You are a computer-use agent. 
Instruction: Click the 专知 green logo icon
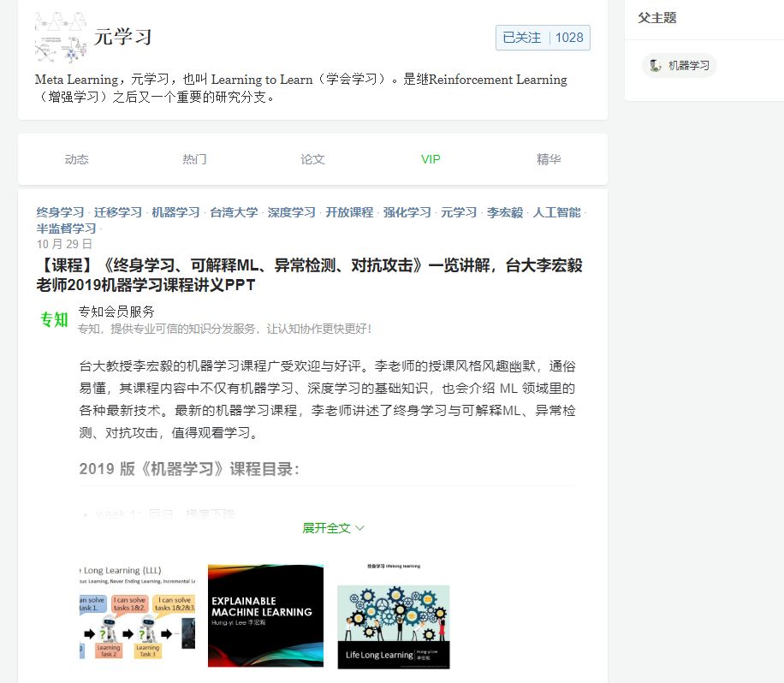pos(54,319)
